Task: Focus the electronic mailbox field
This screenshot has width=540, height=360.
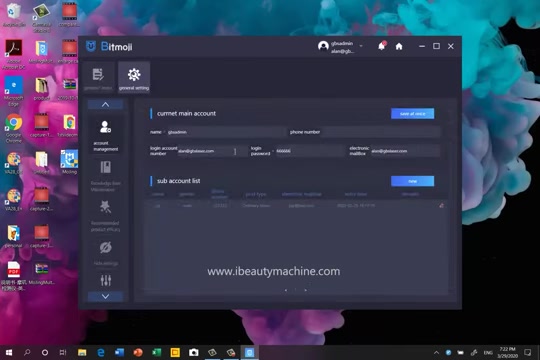Action: [405, 151]
